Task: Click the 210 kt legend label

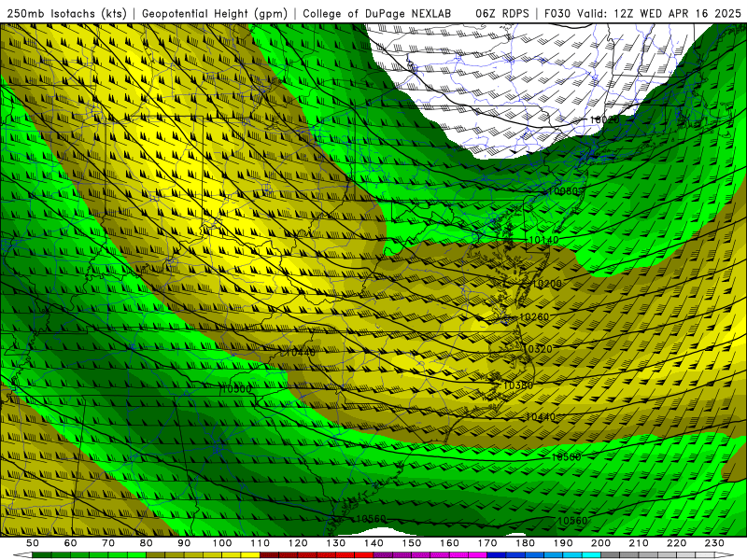Action: pyautogui.click(x=639, y=543)
